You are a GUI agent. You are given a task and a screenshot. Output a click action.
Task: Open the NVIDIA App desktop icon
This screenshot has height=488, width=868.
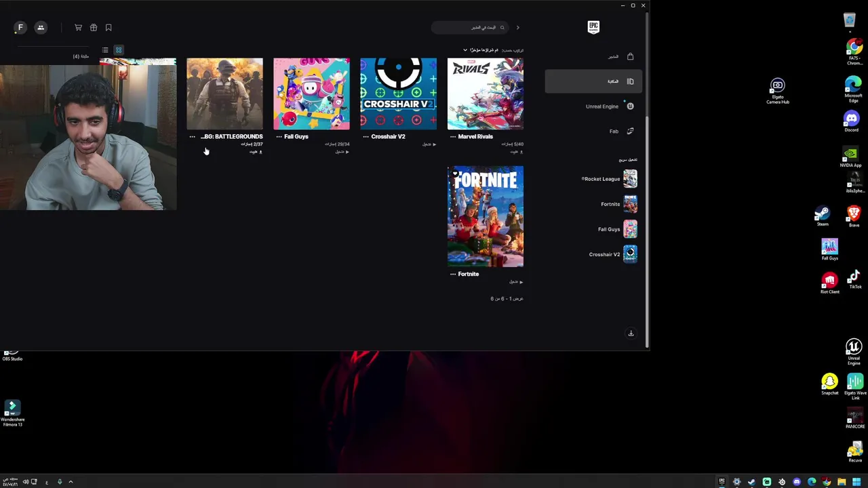click(x=850, y=157)
